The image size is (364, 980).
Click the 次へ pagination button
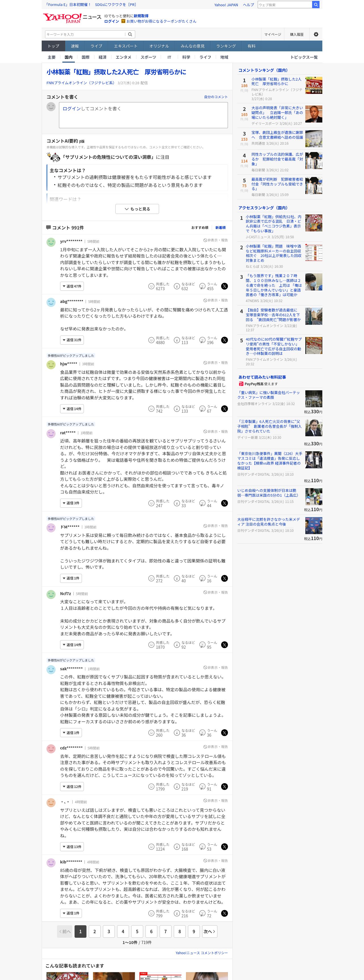point(209,931)
